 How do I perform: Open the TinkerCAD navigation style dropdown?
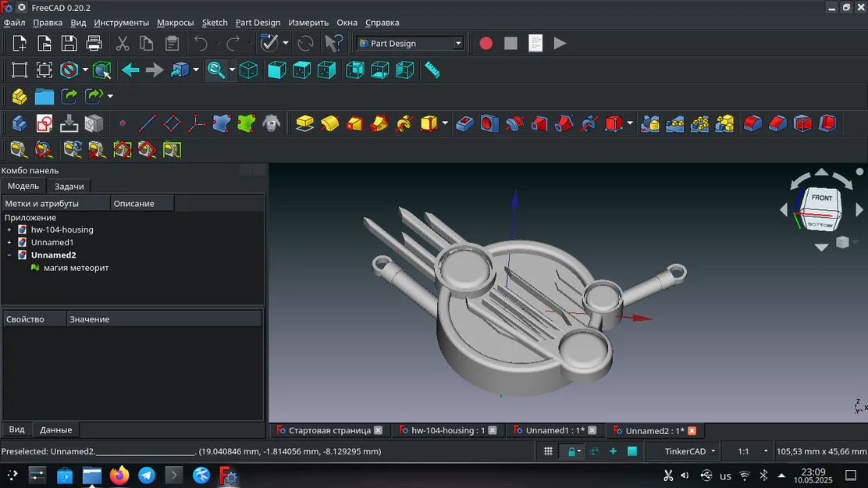tap(690, 451)
